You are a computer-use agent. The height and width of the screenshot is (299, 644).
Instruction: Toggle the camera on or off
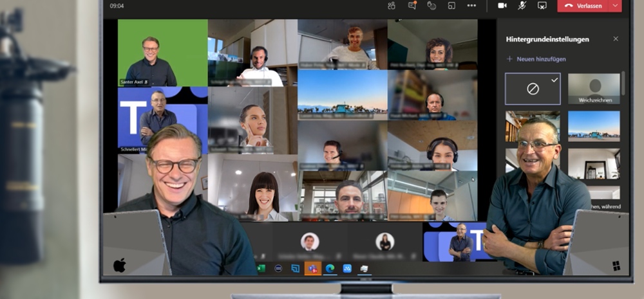coord(502,6)
